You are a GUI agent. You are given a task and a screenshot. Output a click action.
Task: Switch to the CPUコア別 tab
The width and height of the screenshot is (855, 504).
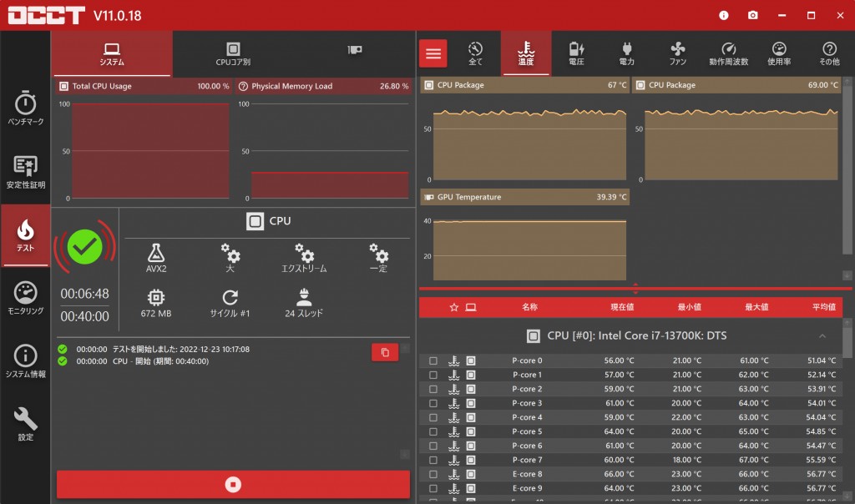tap(233, 53)
